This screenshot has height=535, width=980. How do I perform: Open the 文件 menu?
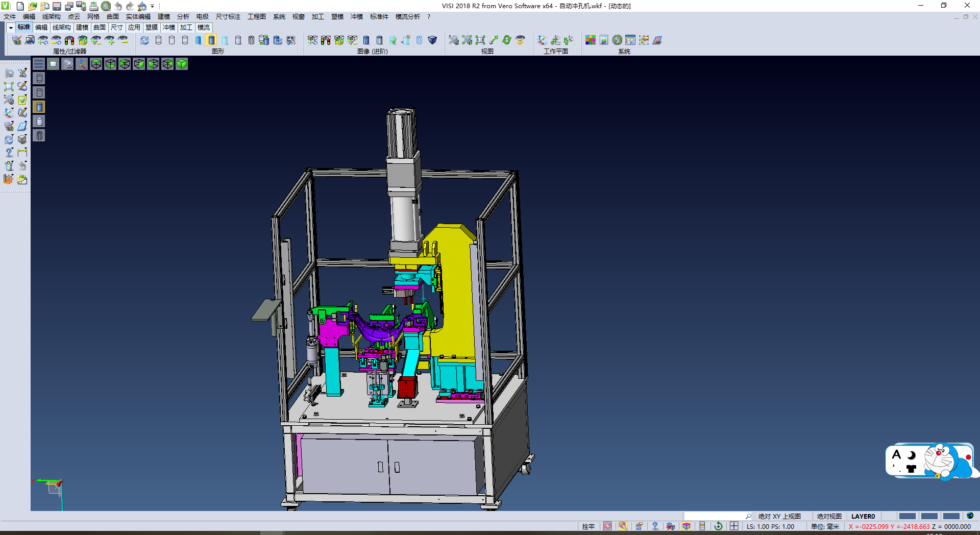(x=10, y=17)
